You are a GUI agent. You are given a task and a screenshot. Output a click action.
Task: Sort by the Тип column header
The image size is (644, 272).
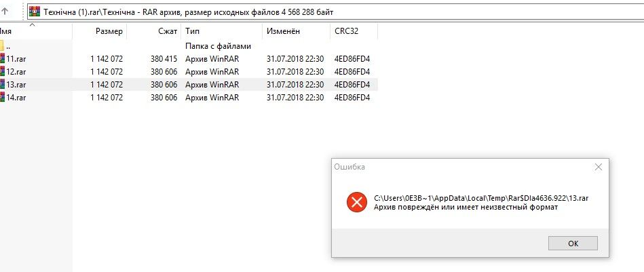pos(192,31)
